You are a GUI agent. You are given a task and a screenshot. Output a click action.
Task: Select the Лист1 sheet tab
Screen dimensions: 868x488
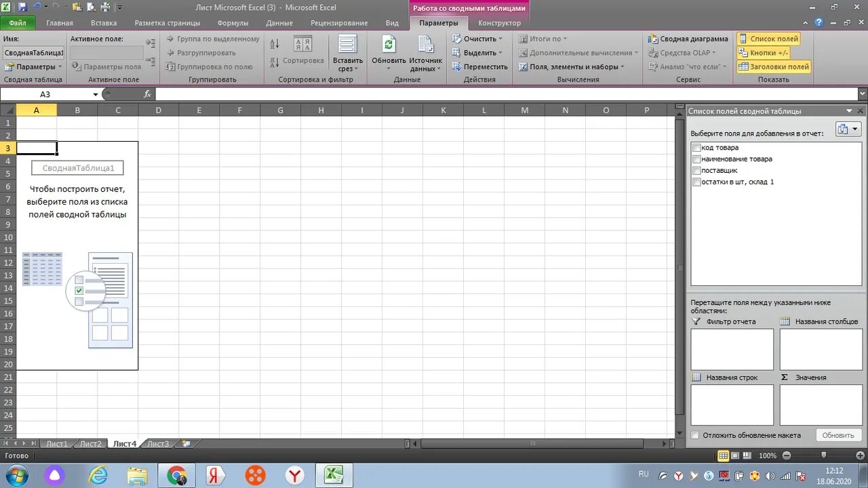(x=57, y=444)
